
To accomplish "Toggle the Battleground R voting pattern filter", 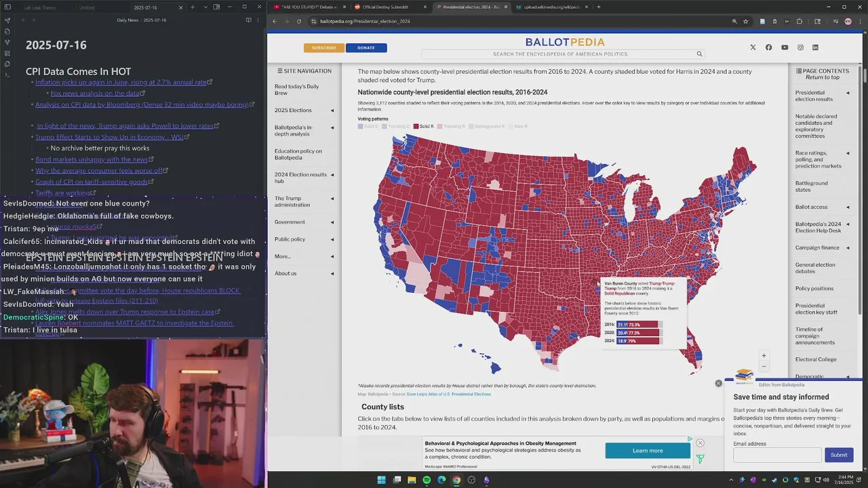I will click(486, 126).
